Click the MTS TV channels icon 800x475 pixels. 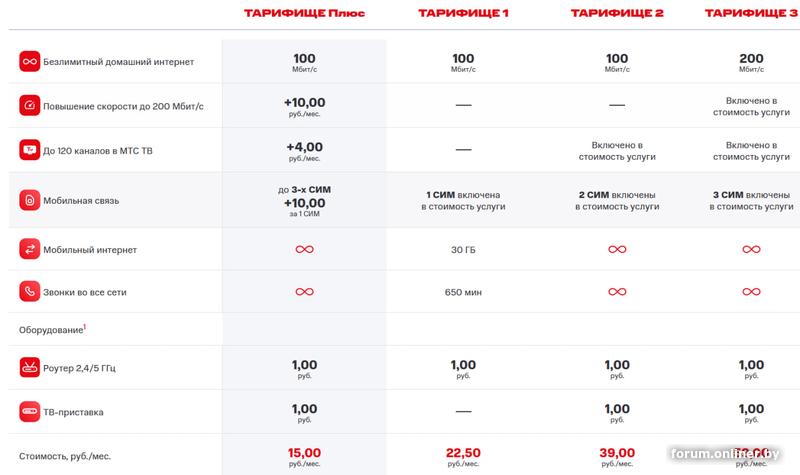click(x=28, y=151)
